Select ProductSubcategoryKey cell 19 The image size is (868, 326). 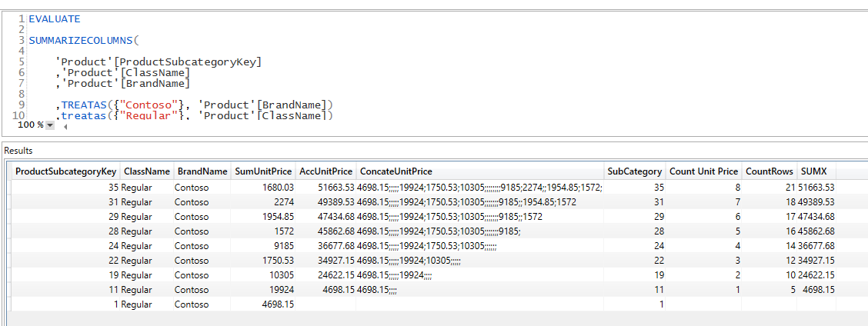click(x=66, y=275)
